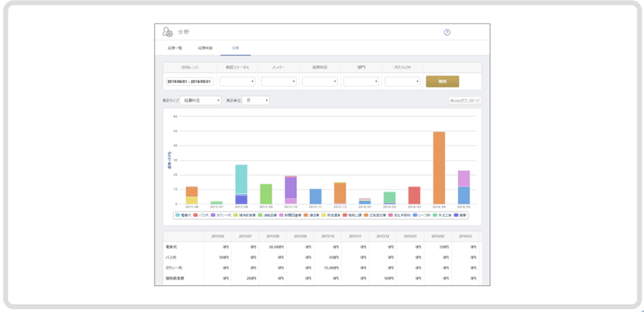Screen dimensions: 644x312
Task: Change the 集計タイプ dropdown selection
Action: tap(201, 100)
